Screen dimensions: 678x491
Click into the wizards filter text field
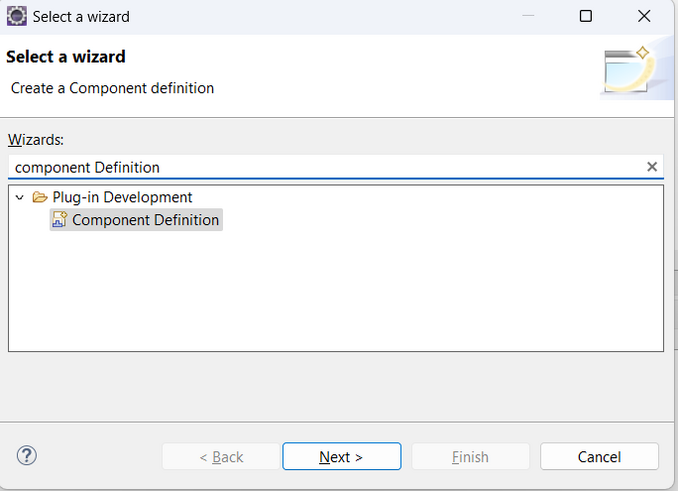[320, 167]
